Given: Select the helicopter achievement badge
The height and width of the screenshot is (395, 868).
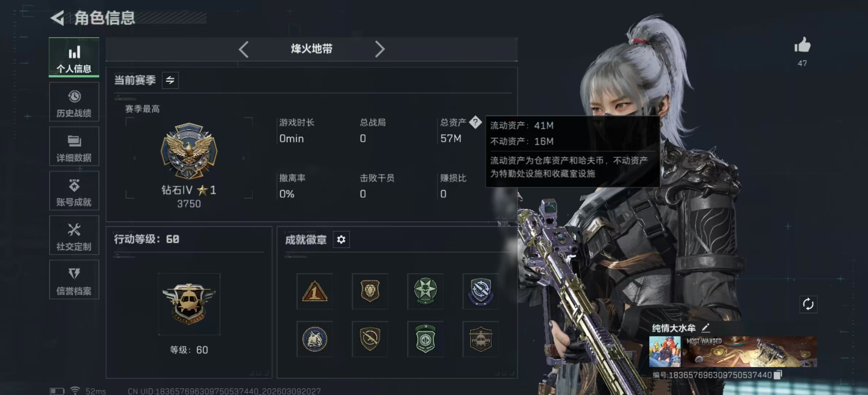Looking at the screenshot, I should 480,339.
